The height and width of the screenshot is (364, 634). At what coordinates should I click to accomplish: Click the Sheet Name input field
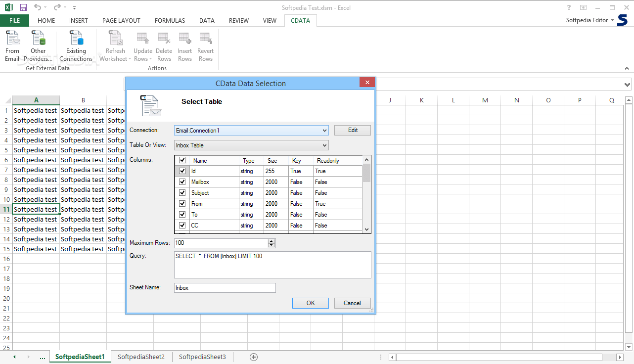click(225, 288)
